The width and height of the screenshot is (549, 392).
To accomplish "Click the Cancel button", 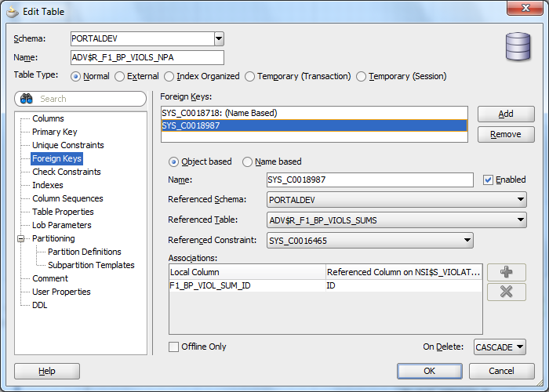I will (x=501, y=371).
